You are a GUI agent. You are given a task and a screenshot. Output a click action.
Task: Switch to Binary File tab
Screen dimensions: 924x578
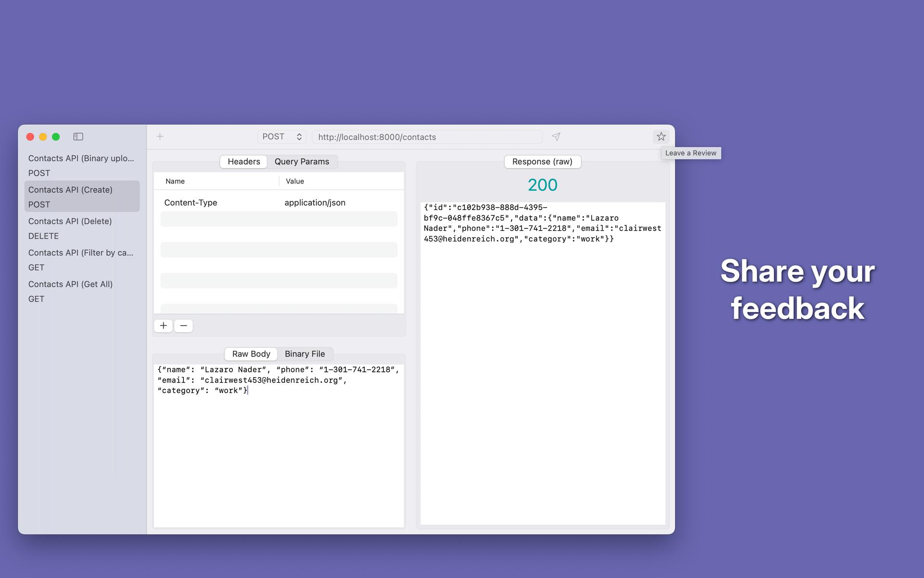click(x=305, y=354)
